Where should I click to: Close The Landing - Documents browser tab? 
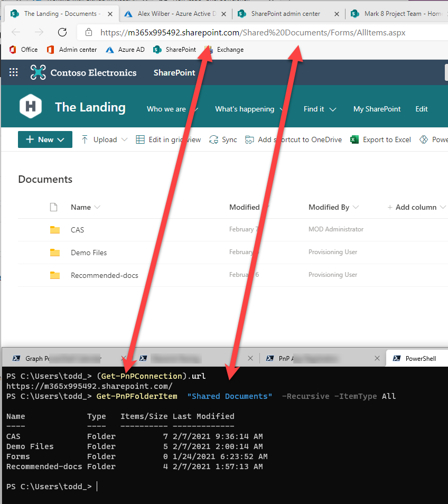pos(110,14)
